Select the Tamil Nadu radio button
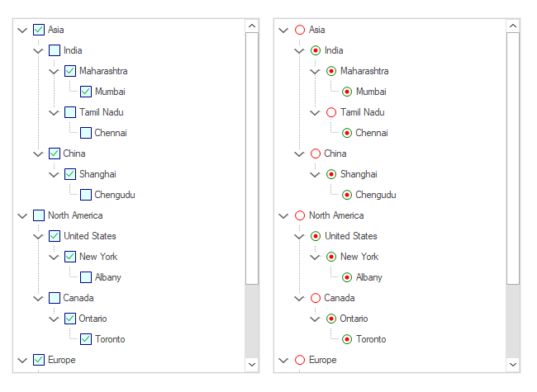Viewport: 537px width, 392px height. pyautogui.click(x=331, y=112)
